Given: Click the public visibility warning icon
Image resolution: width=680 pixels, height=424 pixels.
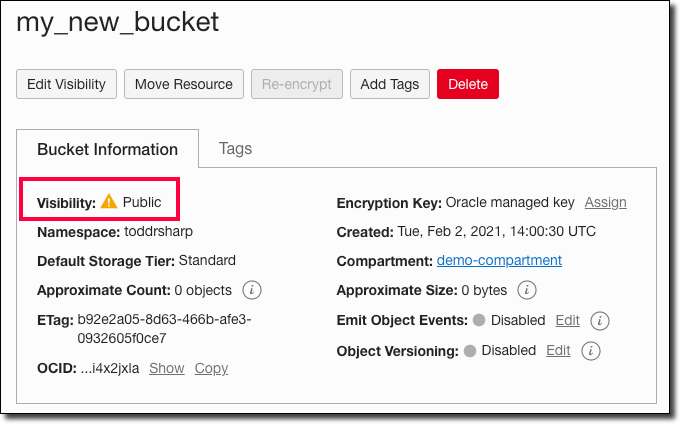Looking at the screenshot, I should coord(109,202).
